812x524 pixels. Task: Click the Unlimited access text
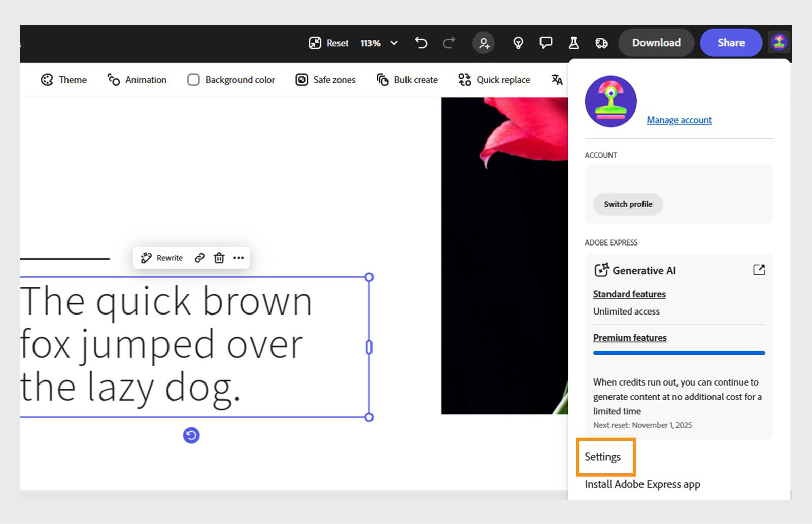(x=626, y=311)
